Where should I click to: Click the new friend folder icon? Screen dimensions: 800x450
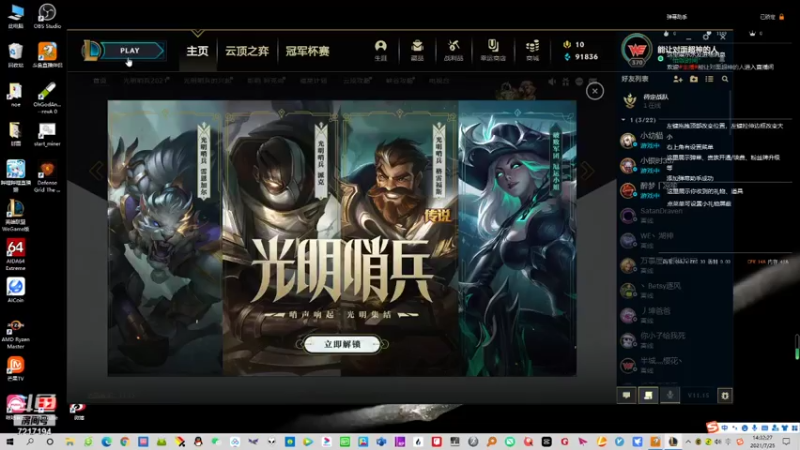coord(694,79)
